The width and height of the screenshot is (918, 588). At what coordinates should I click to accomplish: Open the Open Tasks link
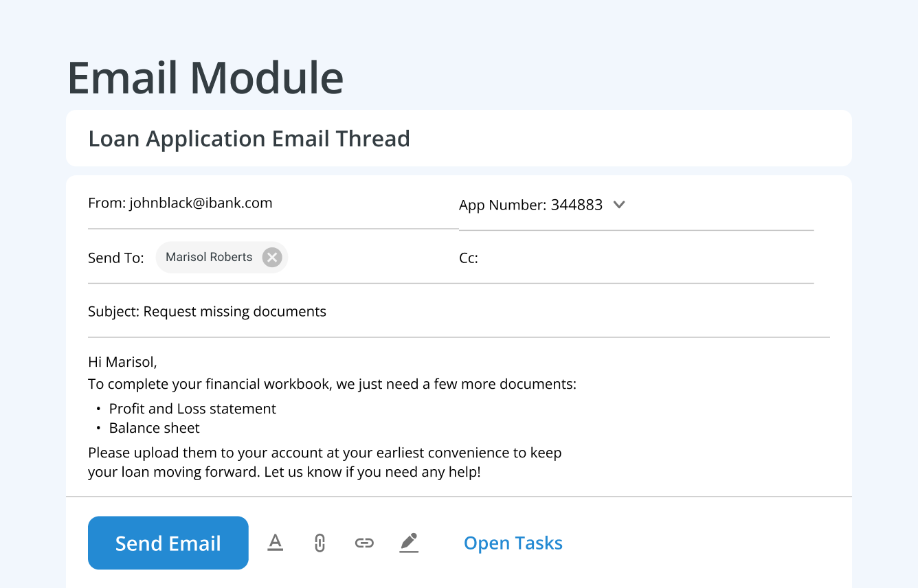coord(513,543)
